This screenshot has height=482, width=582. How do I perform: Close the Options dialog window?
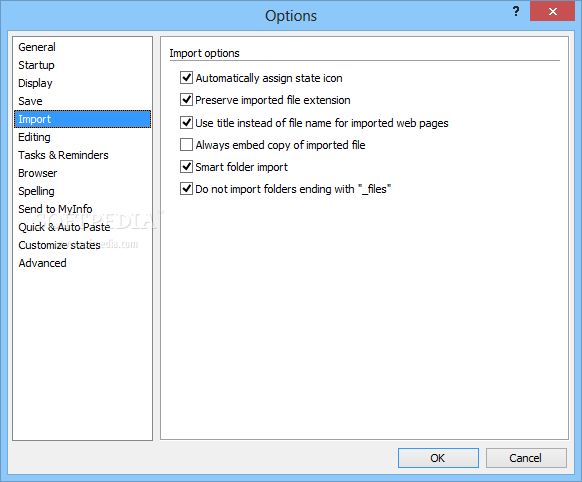(x=552, y=12)
